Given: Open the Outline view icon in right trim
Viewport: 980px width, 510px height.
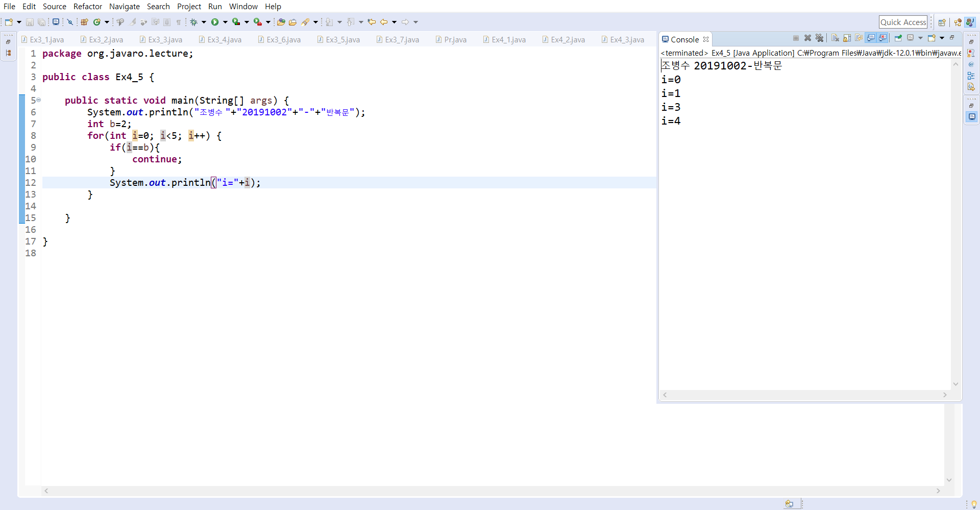Looking at the screenshot, I should click(x=971, y=76).
